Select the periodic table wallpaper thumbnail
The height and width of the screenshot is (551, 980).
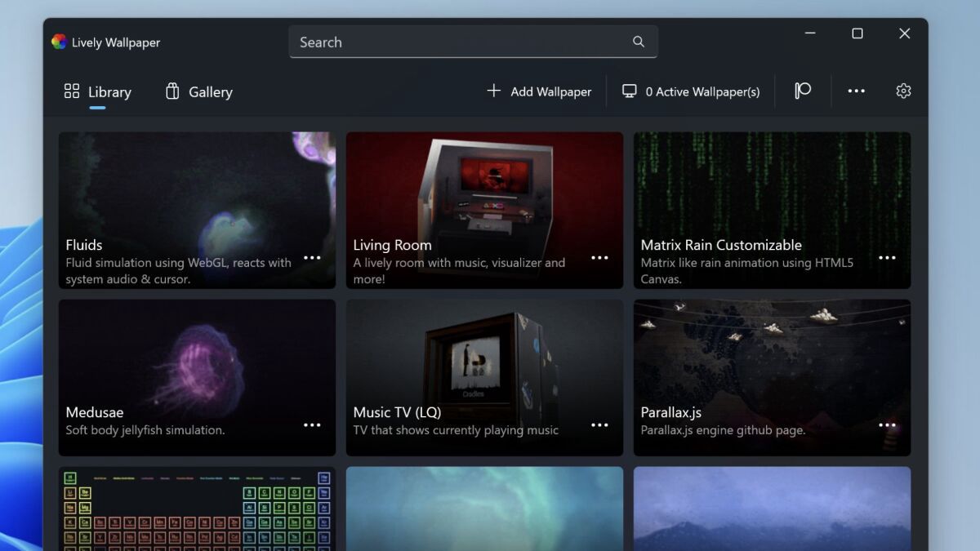pyautogui.click(x=197, y=509)
